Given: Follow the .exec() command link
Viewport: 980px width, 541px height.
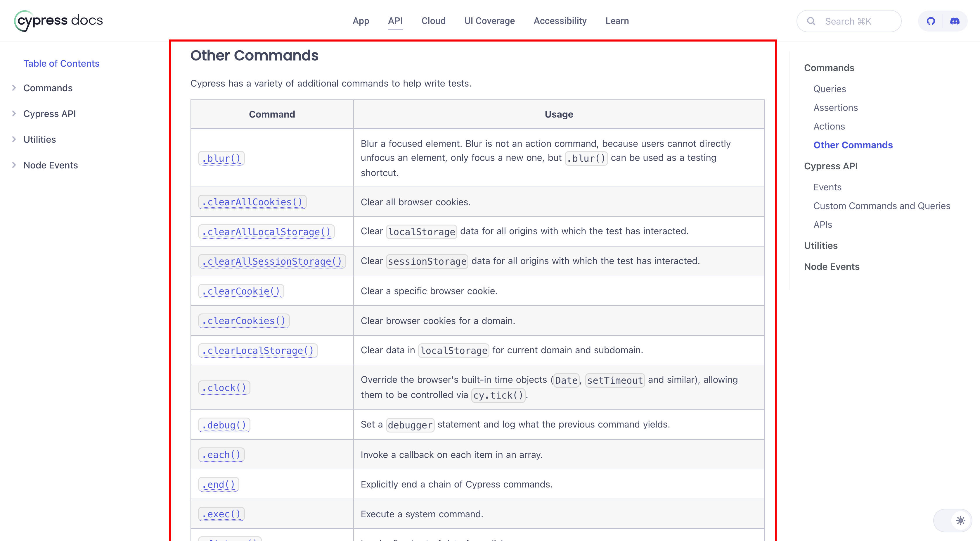Looking at the screenshot, I should tap(221, 514).
